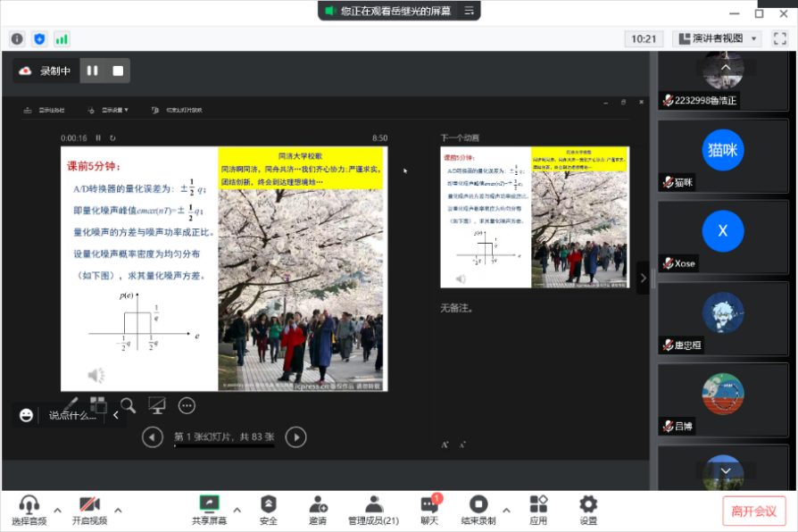Open the 邀请 invite panel
This screenshot has width=798, height=532.
coord(318,509)
